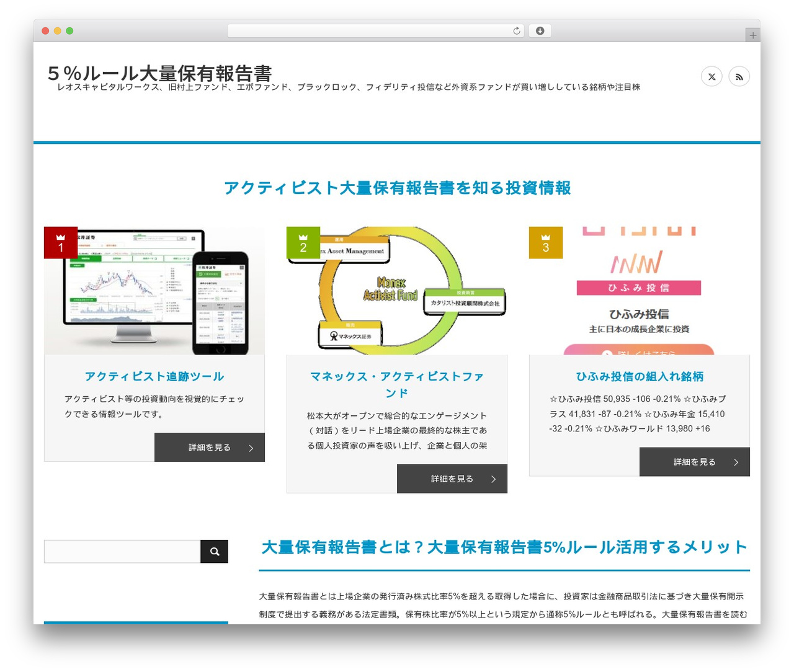Open a new browser tab with plus
794x672 pixels.
coord(752,35)
